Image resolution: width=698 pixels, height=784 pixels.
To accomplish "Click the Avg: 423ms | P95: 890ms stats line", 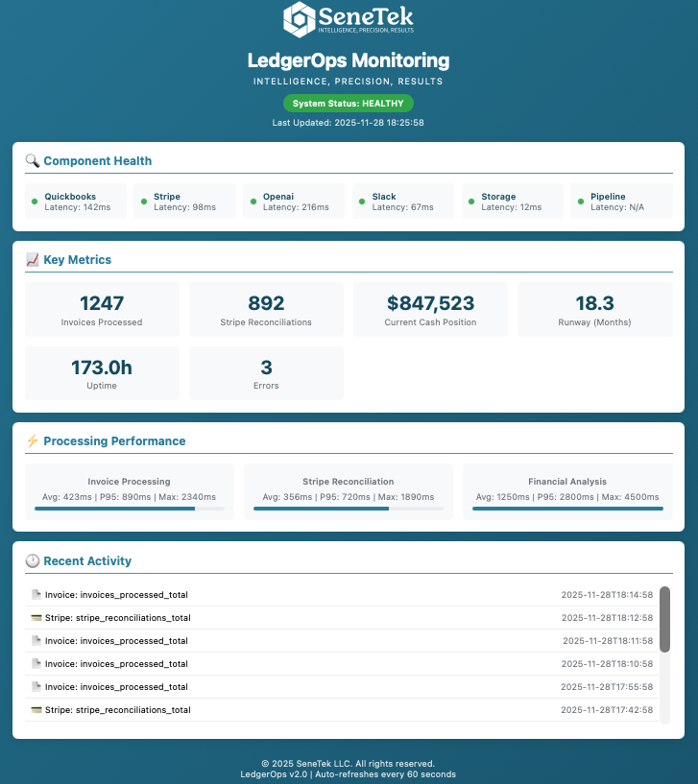I will (x=129, y=497).
